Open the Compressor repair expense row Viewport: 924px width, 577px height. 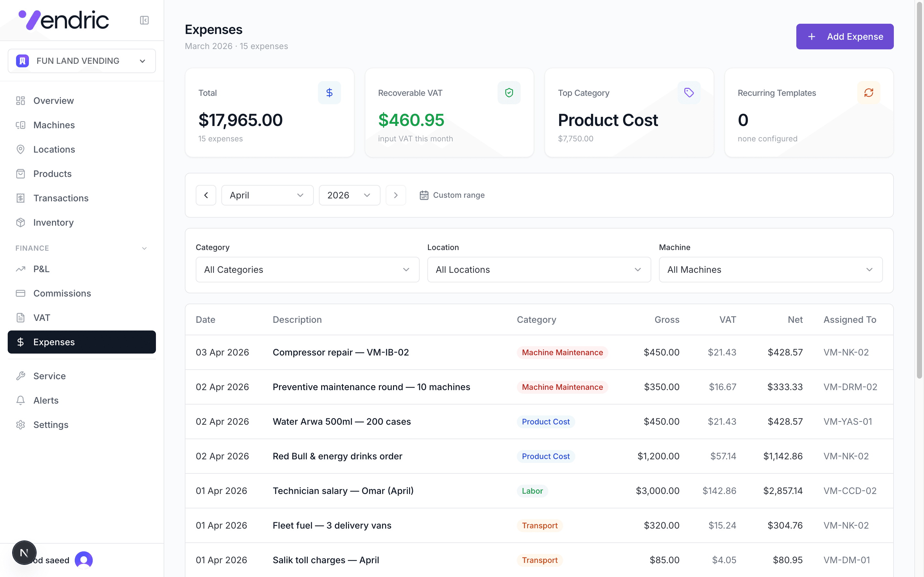click(x=341, y=352)
